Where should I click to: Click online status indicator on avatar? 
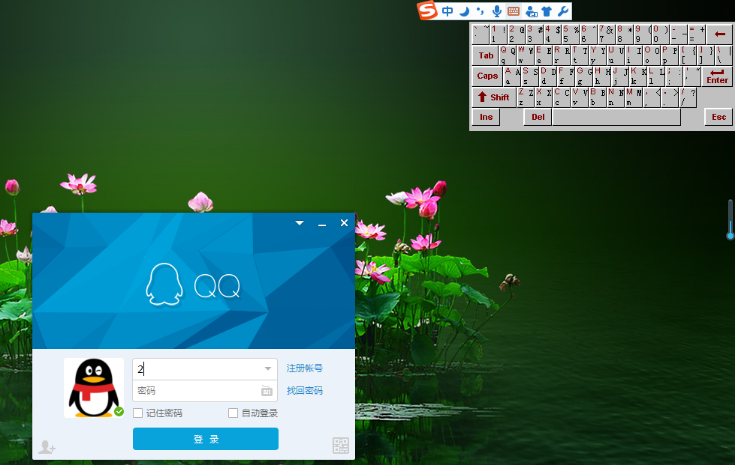tap(119, 411)
